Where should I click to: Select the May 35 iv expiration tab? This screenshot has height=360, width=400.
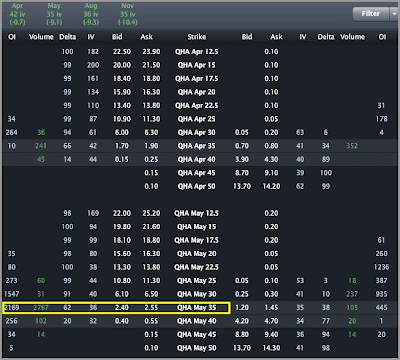[54, 14]
